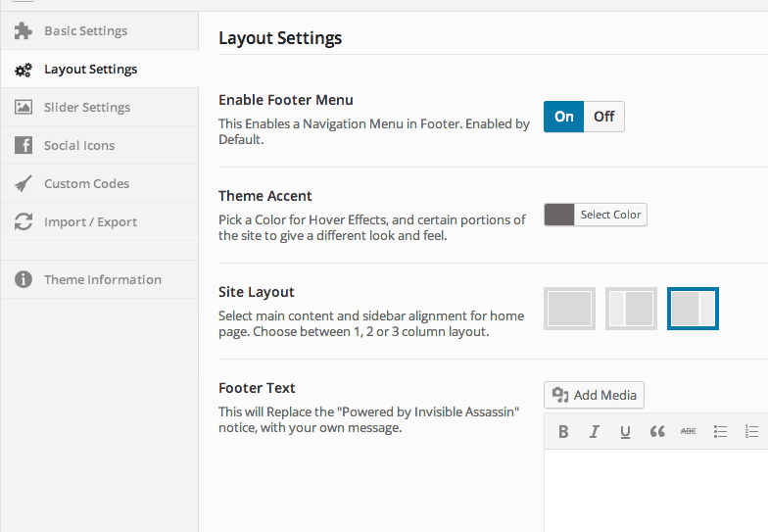
Task: Click the puzzle piece Basic Settings icon
Action: click(x=24, y=31)
